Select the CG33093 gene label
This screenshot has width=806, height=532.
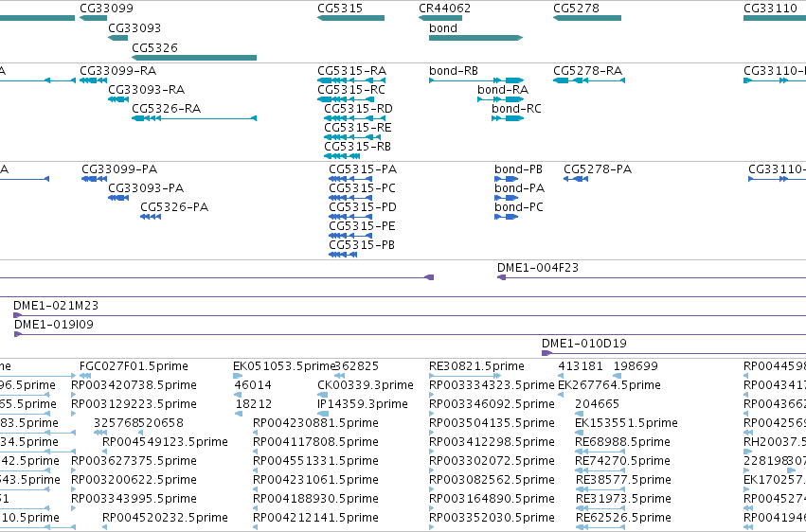pos(134,27)
